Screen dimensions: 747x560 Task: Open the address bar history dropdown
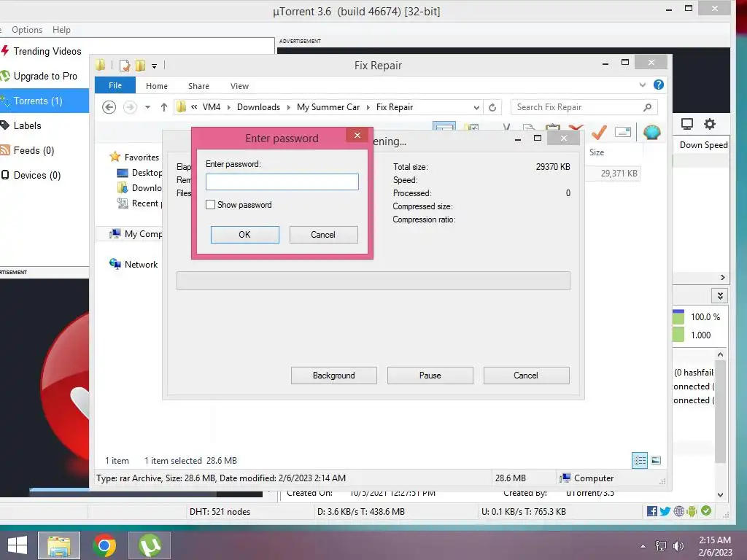point(476,107)
